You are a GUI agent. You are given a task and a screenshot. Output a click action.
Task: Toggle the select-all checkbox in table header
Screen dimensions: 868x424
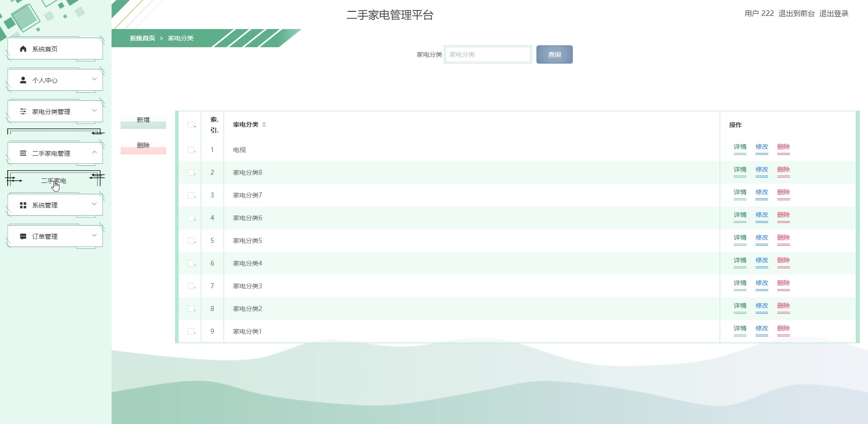pyautogui.click(x=191, y=125)
